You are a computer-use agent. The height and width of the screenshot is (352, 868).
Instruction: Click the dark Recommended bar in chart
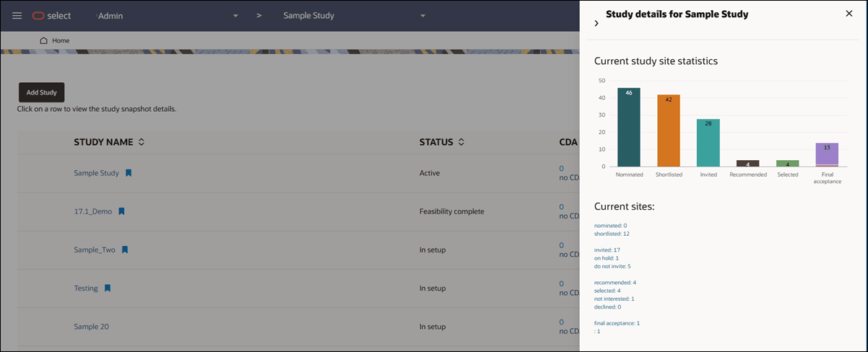747,163
